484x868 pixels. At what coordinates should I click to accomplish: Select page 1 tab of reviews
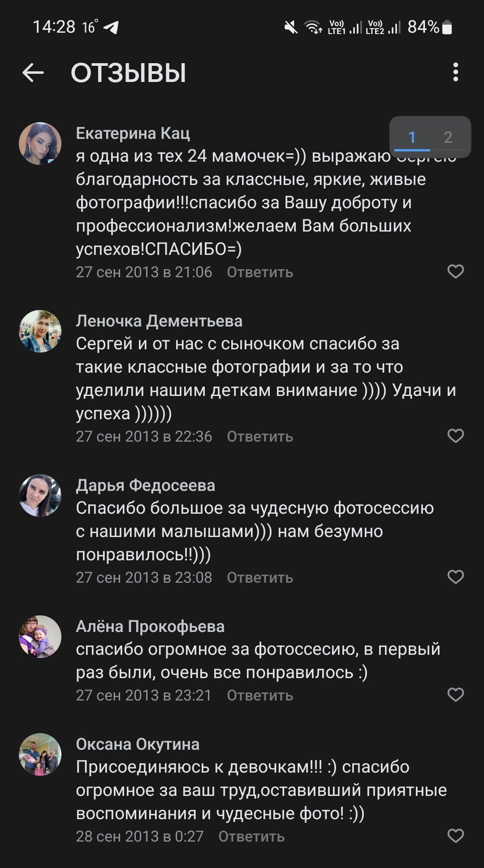tap(412, 137)
